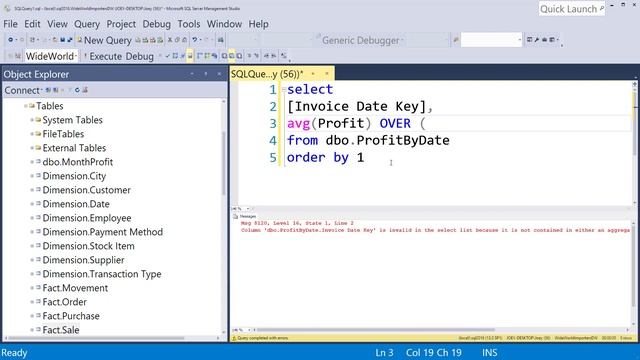
Task: Select the Fact.Movement table
Action: [x=75, y=288]
